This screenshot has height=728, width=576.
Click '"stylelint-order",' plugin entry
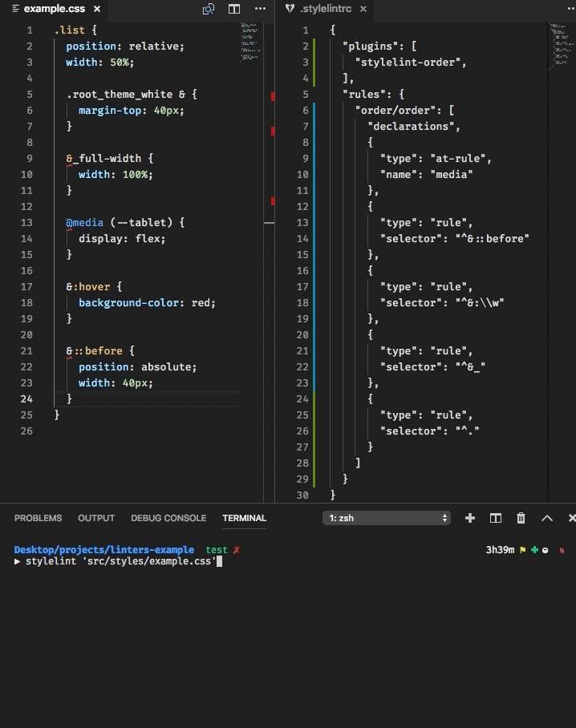pyautogui.click(x=411, y=63)
